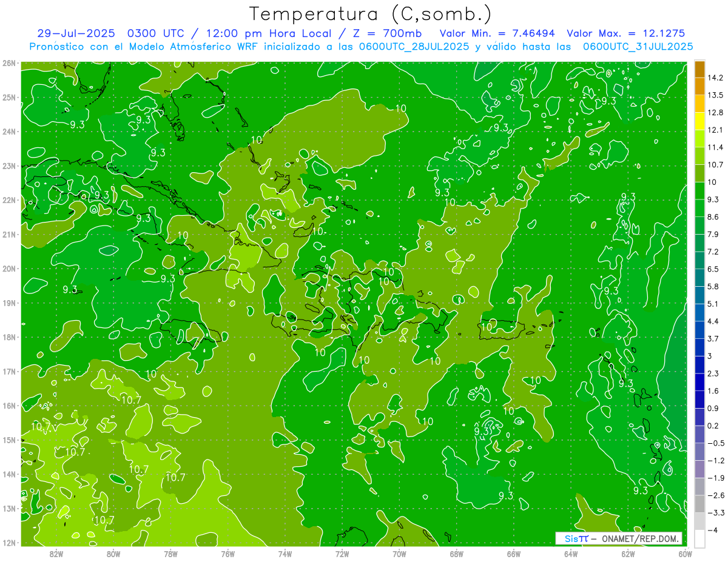
Task: Click the -0.5 value on the color scale
Action: click(x=715, y=443)
